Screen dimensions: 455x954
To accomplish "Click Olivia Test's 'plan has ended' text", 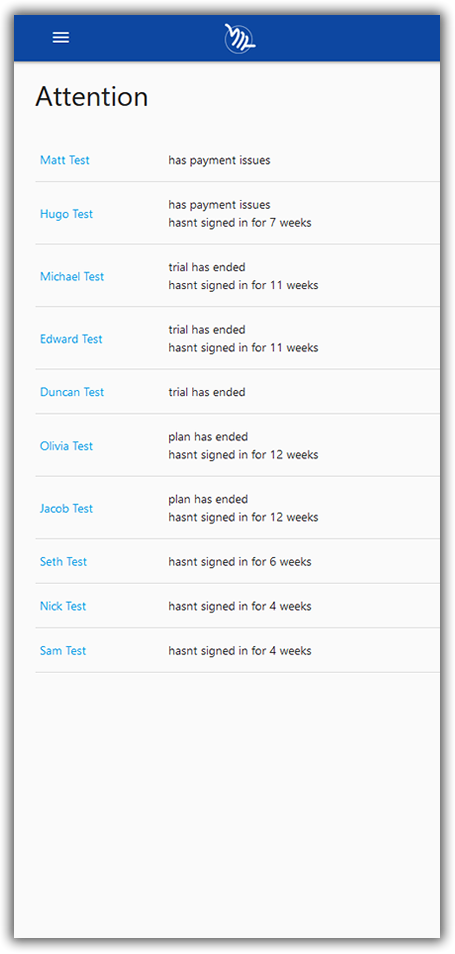I will (208, 437).
